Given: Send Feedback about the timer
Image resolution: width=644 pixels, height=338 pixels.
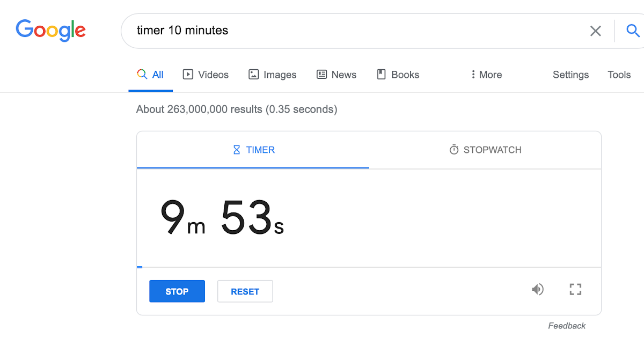Looking at the screenshot, I should [566, 325].
